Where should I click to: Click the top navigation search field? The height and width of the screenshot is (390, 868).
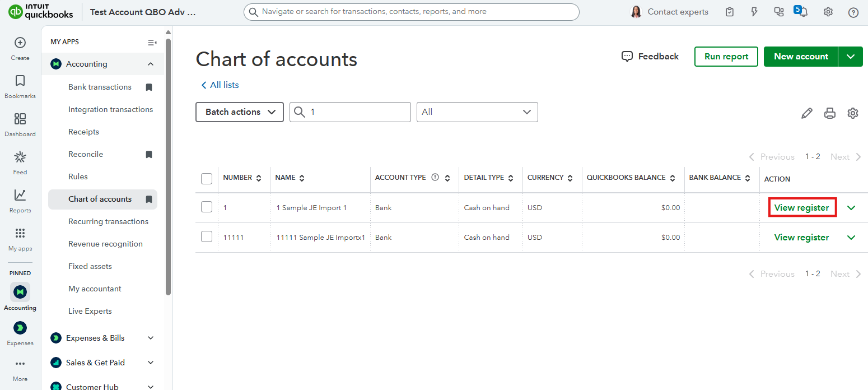tap(412, 12)
